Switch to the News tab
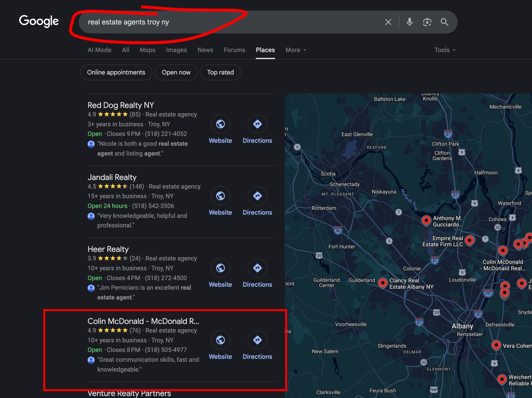This screenshot has width=532, height=398. [205, 50]
